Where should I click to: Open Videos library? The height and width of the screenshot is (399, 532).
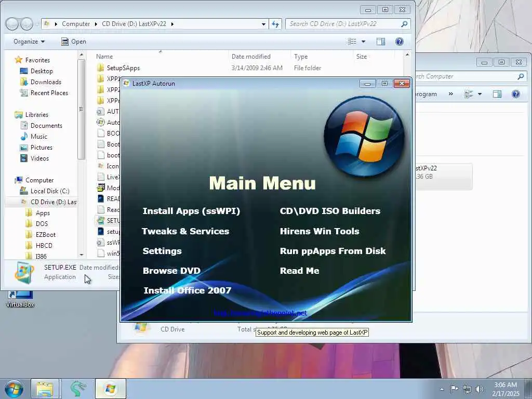(39, 158)
